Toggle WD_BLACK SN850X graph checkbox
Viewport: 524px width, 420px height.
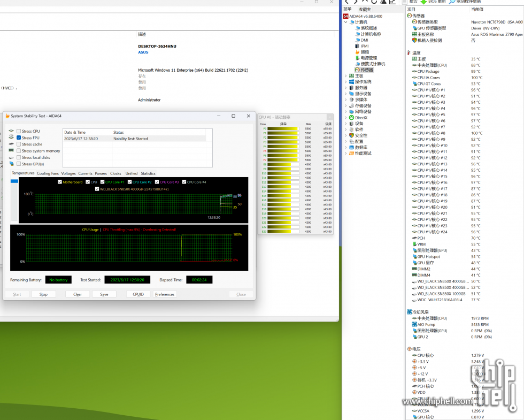coord(97,189)
